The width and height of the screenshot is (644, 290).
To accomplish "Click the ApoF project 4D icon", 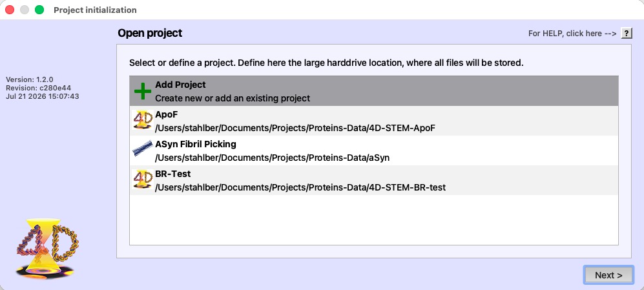I will click(143, 120).
